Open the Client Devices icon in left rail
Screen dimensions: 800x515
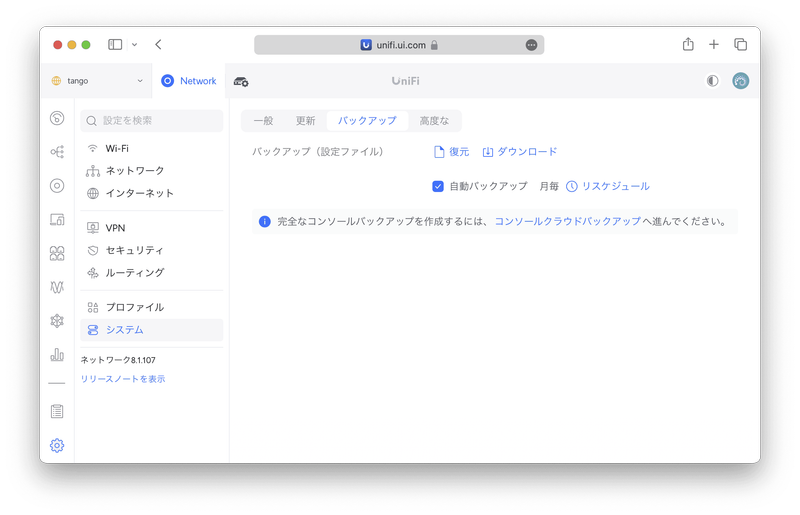[57, 220]
